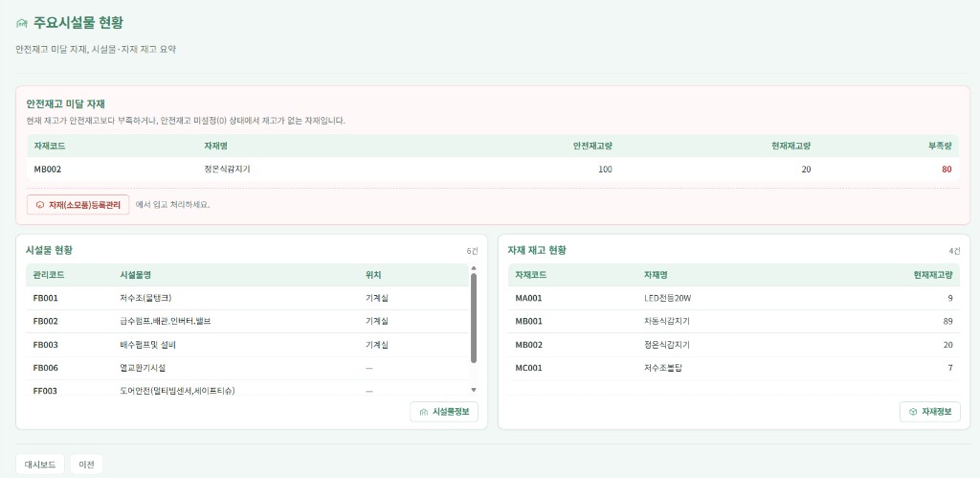Click 시설물명 column header
This screenshot has width=980, height=478.
click(x=135, y=275)
